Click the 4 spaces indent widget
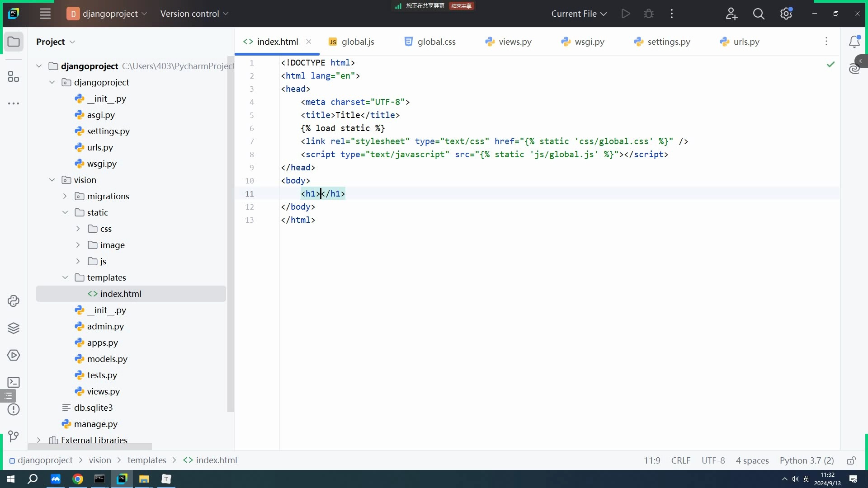The height and width of the screenshot is (488, 868). click(x=752, y=460)
